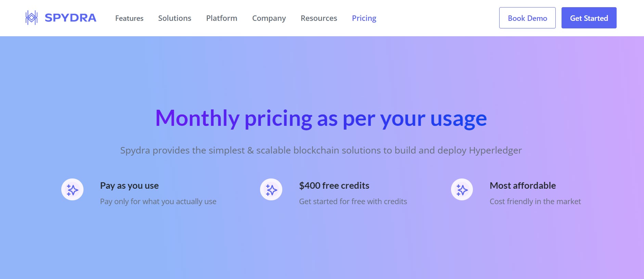Go to the Pricing page link

coord(364,18)
